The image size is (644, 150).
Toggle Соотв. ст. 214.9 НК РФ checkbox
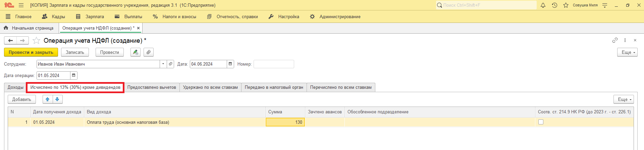click(541, 122)
